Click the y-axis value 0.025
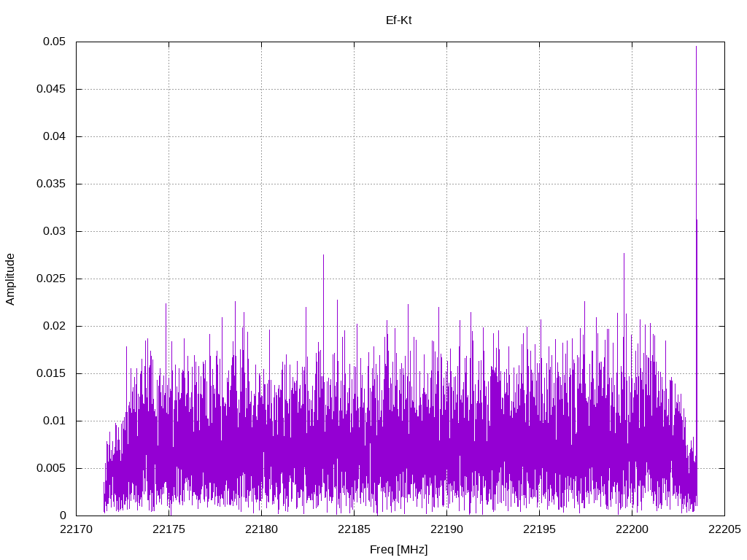This screenshot has height=560, width=747. coord(51,279)
